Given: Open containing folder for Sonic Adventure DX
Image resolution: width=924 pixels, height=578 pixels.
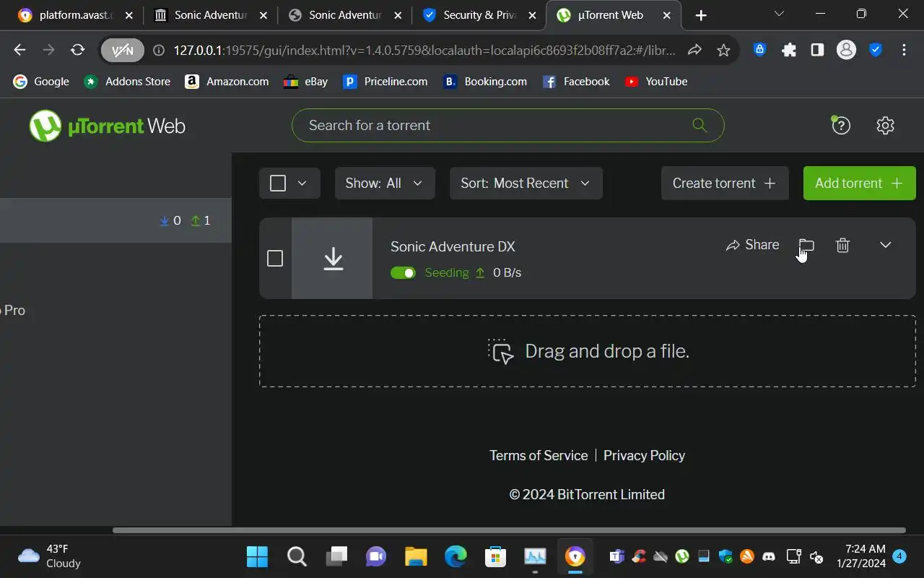Looking at the screenshot, I should pos(806,245).
